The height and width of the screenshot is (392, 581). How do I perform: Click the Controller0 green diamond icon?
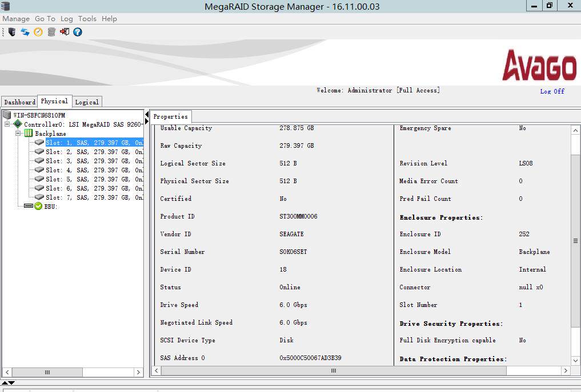pyautogui.click(x=17, y=124)
